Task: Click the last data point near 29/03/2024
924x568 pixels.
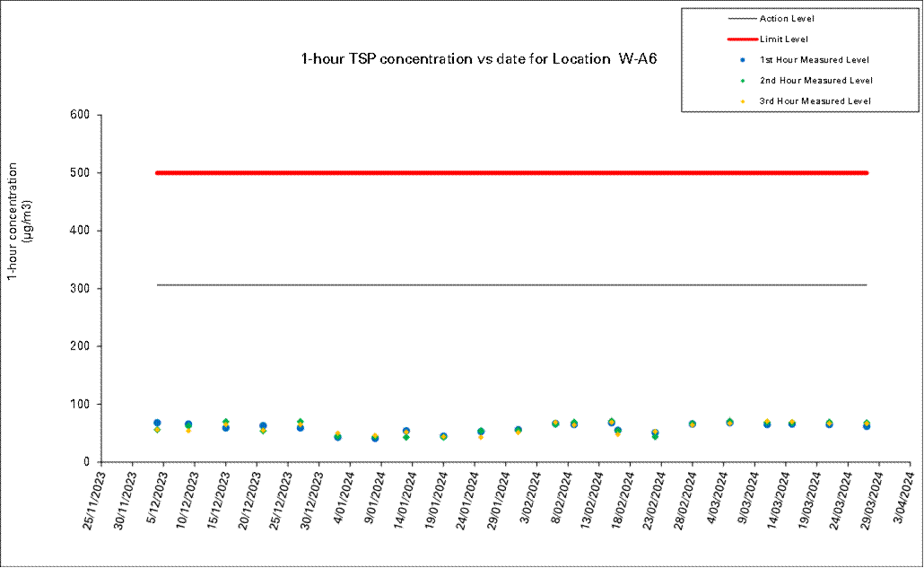Action: pos(867,425)
